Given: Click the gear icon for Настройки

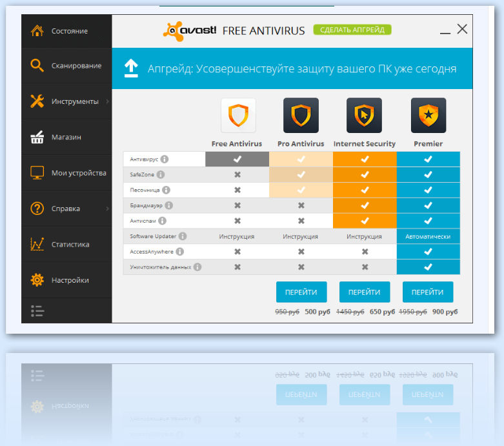Looking at the screenshot, I should tap(37, 279).
